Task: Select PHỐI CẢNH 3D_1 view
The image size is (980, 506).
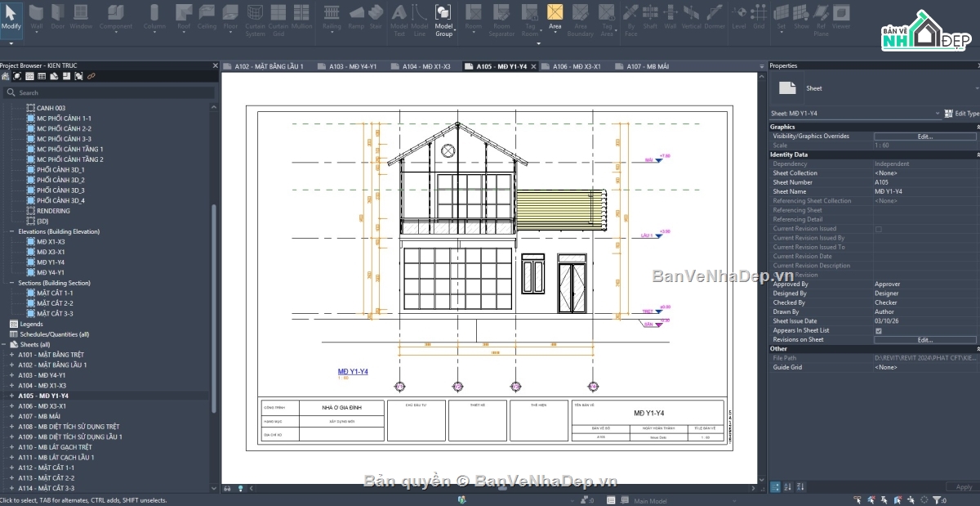Action: (60, 169)
